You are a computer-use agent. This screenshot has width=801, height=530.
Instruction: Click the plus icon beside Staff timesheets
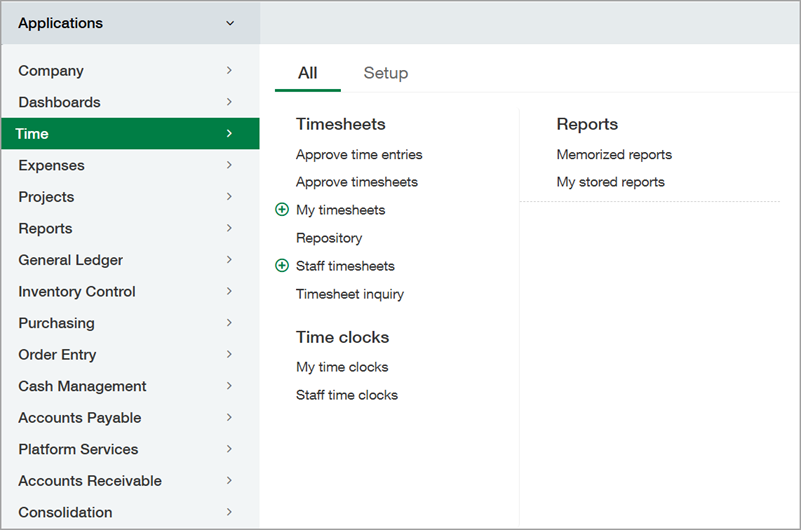pos(282,266)
